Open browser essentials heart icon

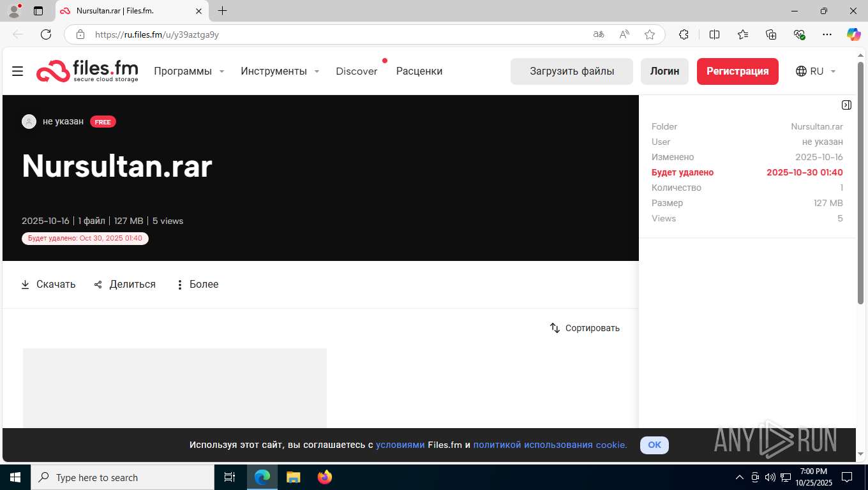point(799,34)
